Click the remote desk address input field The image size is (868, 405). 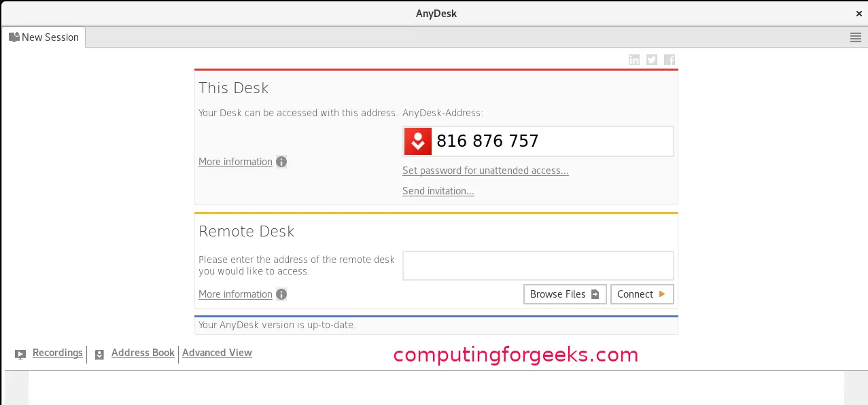538,266
